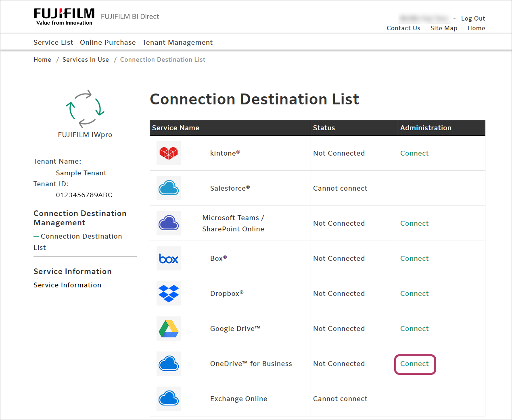Go to Home from top-right header
The width and height of the screenshot is (512, 420).
[x=476, y=28]
